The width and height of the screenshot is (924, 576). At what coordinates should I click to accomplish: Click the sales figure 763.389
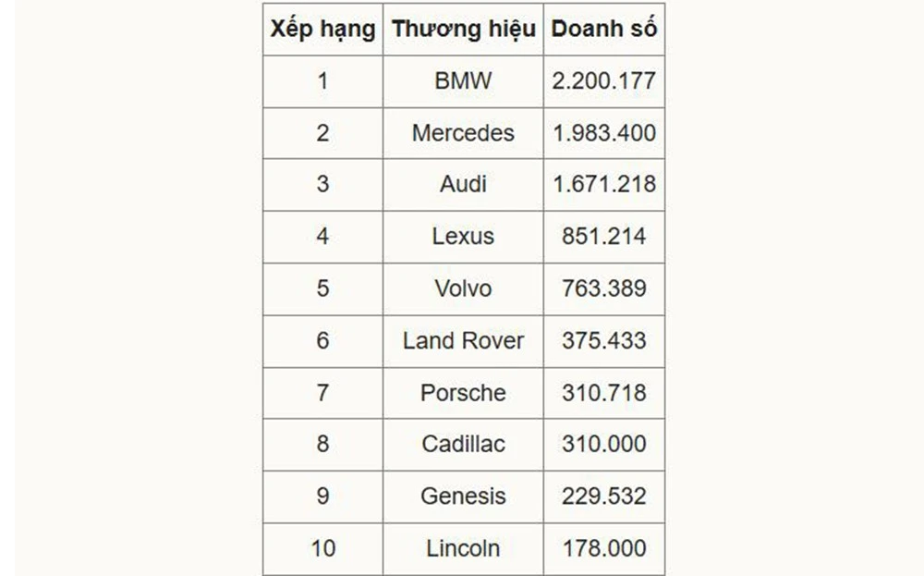(603, 288)
